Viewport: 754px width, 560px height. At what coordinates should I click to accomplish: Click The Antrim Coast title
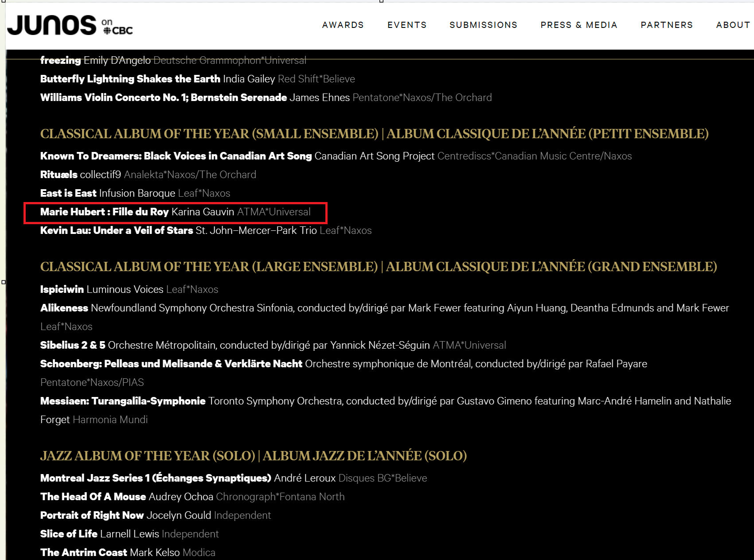(84, 552)
